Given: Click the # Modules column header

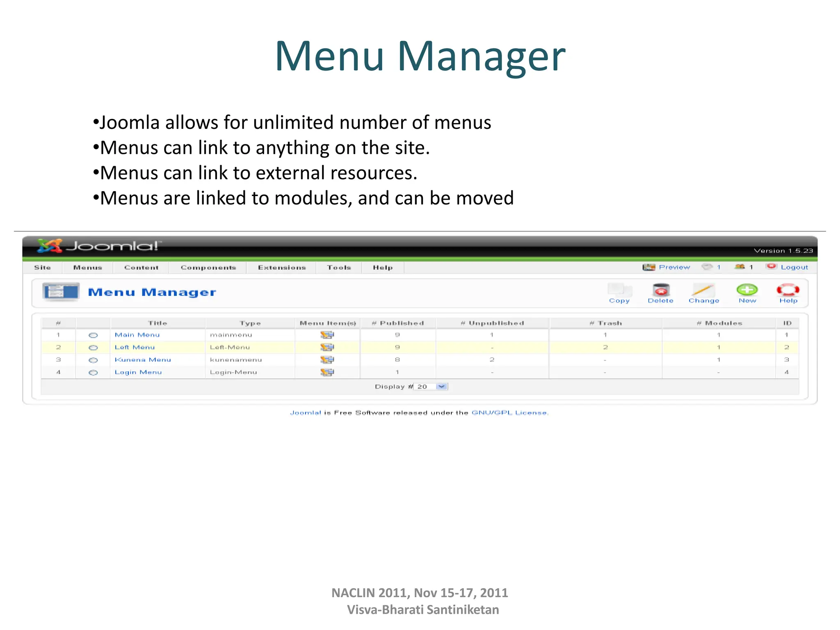Looking at the screenshot, I should (x=719, y=323).
